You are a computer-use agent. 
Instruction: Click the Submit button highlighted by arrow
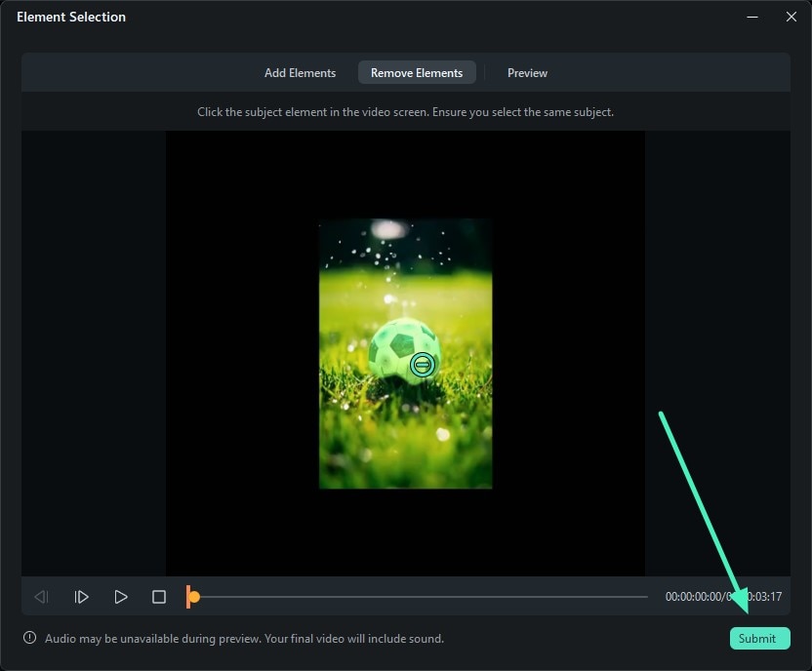759,638
